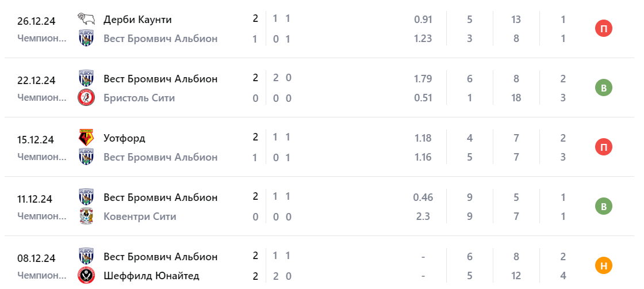
Task: Open the Ковентри Сити team link
Action: (140, 216)
